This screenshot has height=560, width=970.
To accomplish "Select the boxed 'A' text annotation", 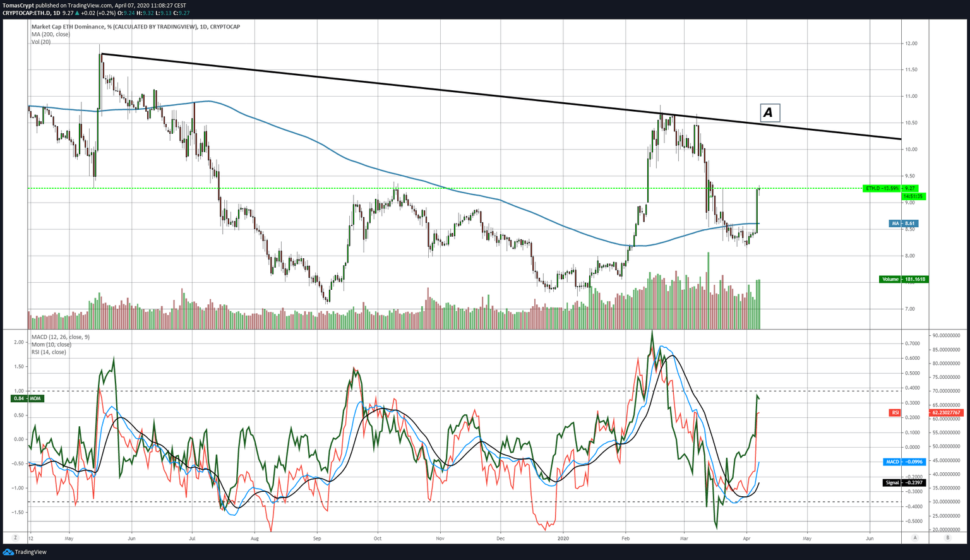I will [x=769, y=113].
